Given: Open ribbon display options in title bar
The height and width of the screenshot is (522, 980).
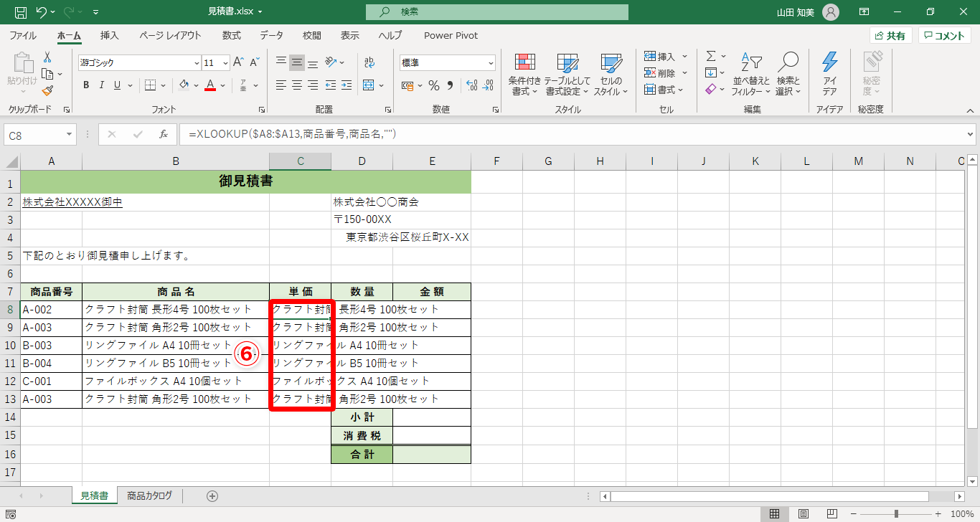Looking at the screenshot, I should [864, 12].
